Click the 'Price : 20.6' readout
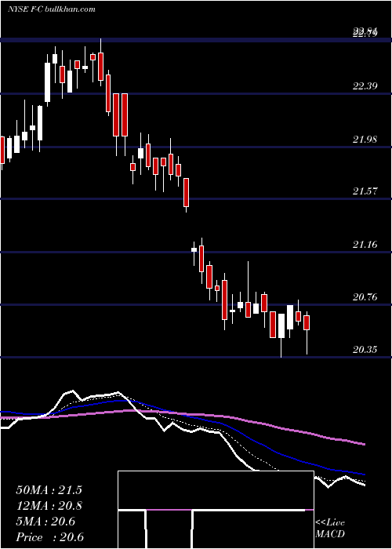 pos(49,537)
